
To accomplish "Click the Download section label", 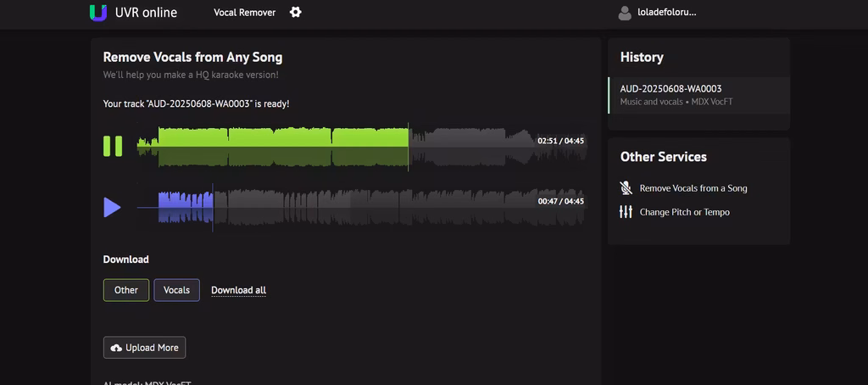I will coord(125,259).
